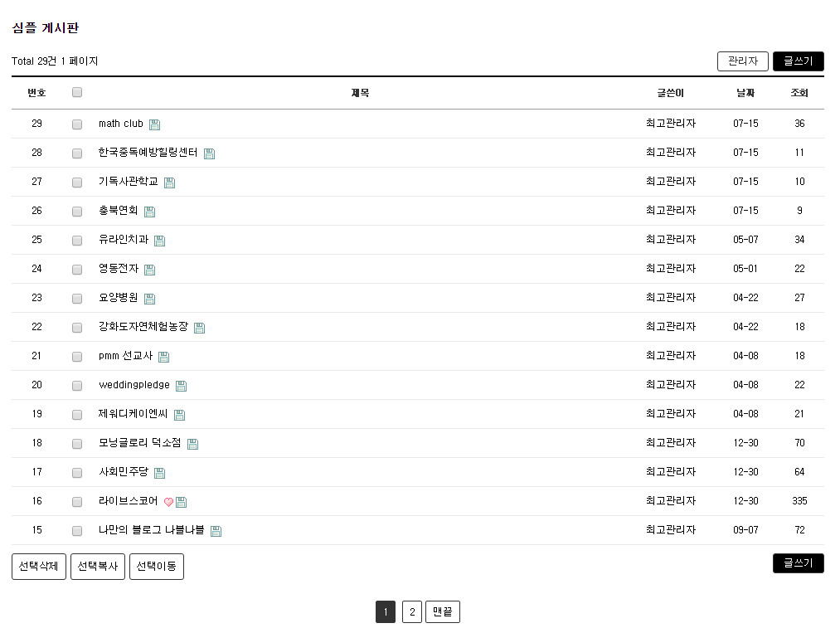Click the file icon beside weddingpledge
The height and width of the screenshot is (633, 840).
pyautogui.click(x=181, y=386)
